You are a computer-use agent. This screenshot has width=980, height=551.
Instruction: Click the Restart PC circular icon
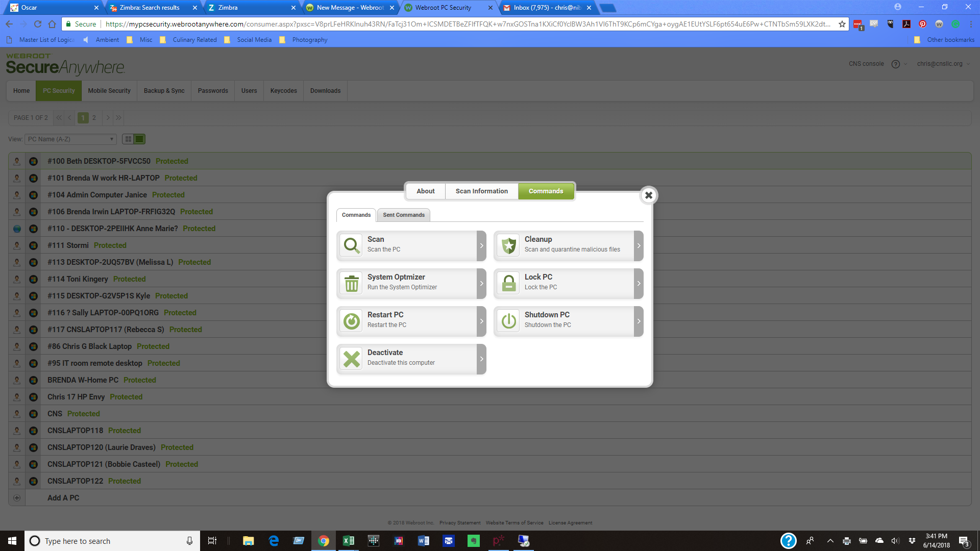[352, 321]
